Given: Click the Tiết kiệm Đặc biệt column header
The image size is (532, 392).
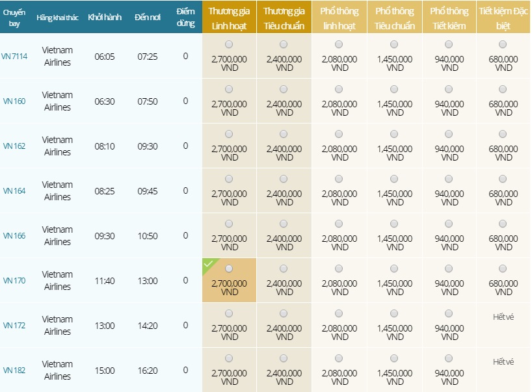Looking at the screenshot, I should click(503, 18).
